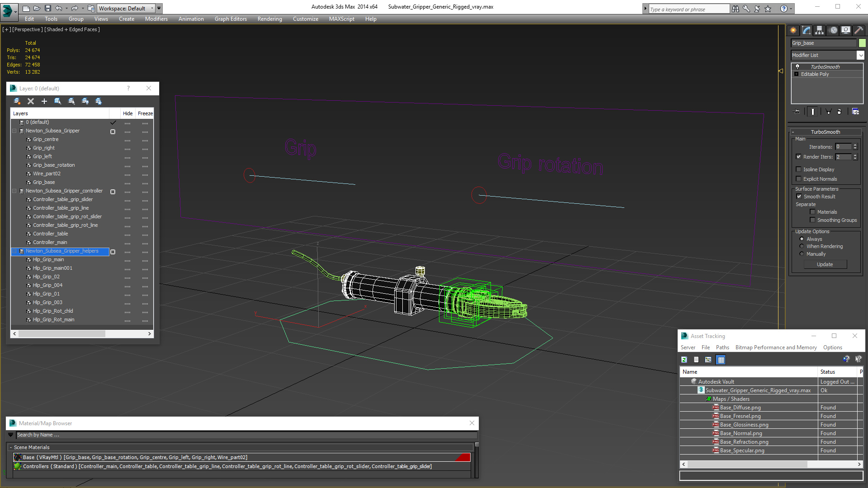868x488 pixels.
Task: Select the When Rendering update option
Action: click(802, 246)
